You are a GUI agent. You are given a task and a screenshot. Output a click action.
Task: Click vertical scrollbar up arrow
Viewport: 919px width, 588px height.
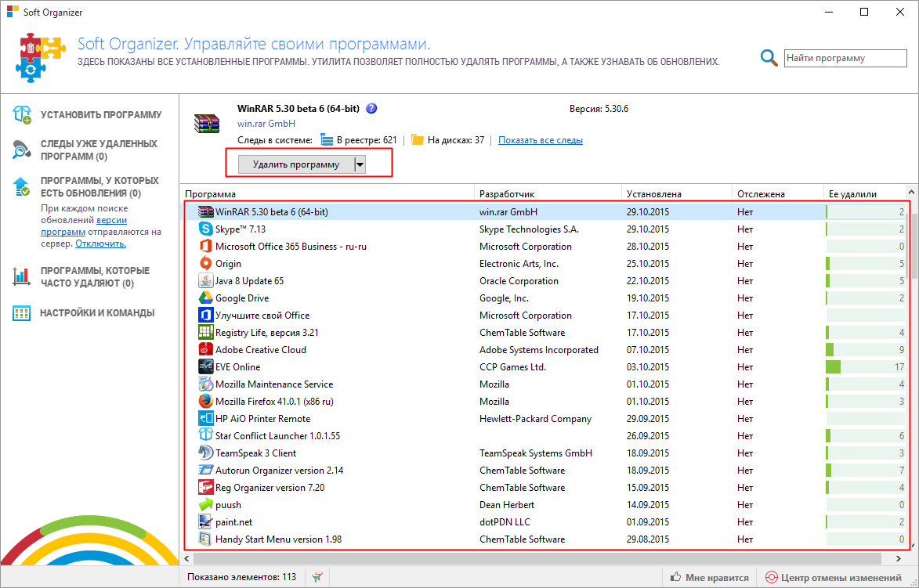click(x=912, y=192)
